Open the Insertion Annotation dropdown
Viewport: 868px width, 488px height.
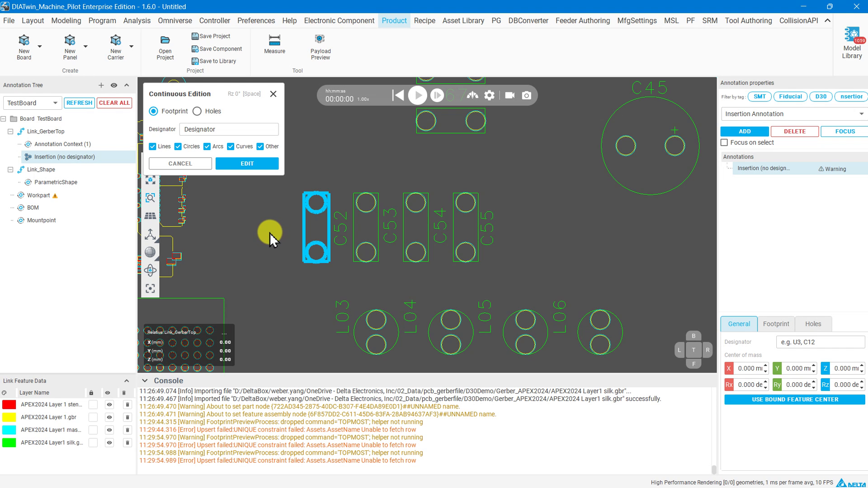pyautogui.click(x=794, y=114)
